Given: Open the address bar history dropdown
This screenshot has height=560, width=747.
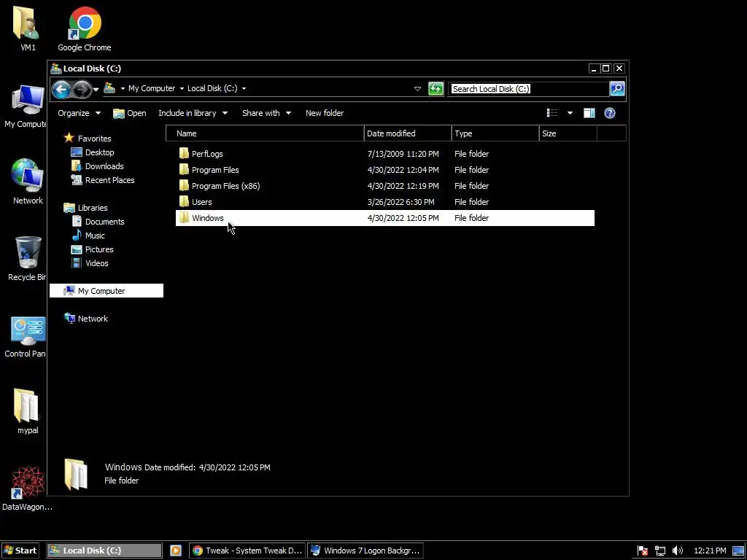Looking at the screenshot, I should click(417, 88).
